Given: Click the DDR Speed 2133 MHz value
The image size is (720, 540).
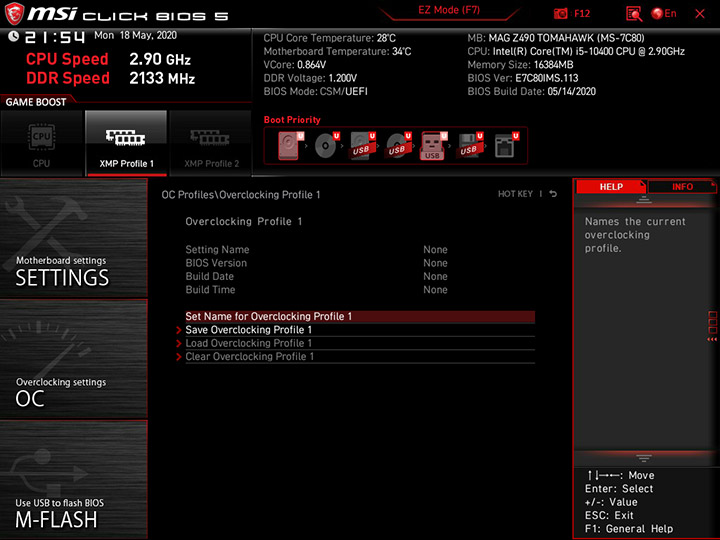Looking at the screenshot, I should click(162, 79).
